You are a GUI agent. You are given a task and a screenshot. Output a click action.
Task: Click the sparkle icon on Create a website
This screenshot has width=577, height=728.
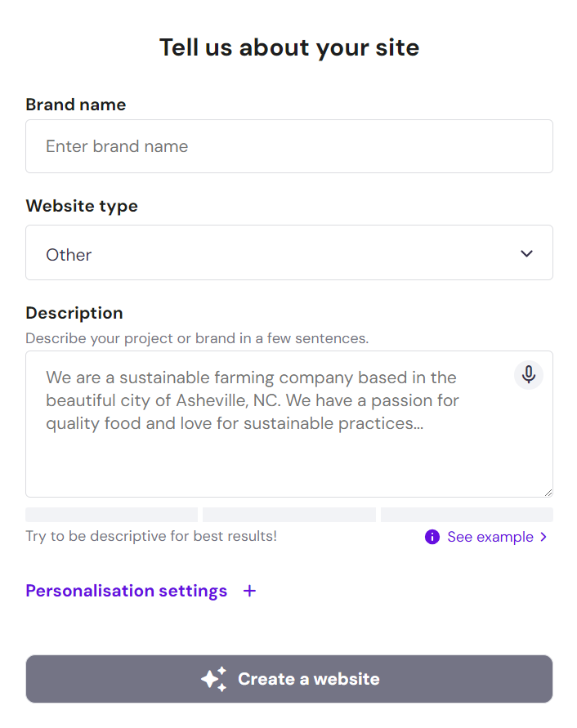pos(213,679)
